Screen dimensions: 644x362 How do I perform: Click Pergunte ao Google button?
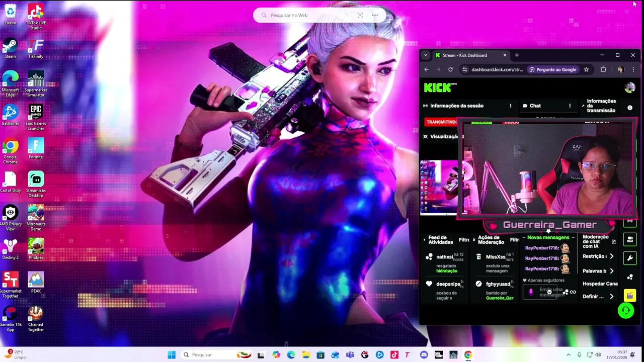(552, 69)
